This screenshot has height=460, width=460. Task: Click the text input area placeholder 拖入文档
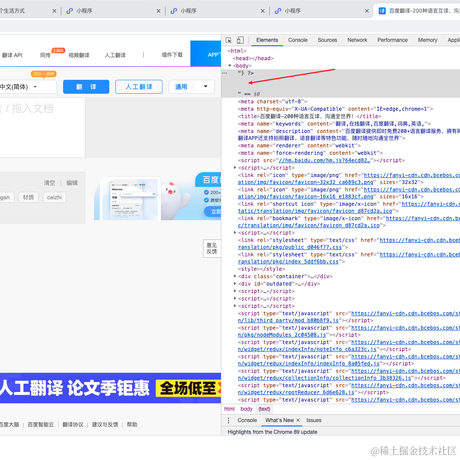click(32, 109)
